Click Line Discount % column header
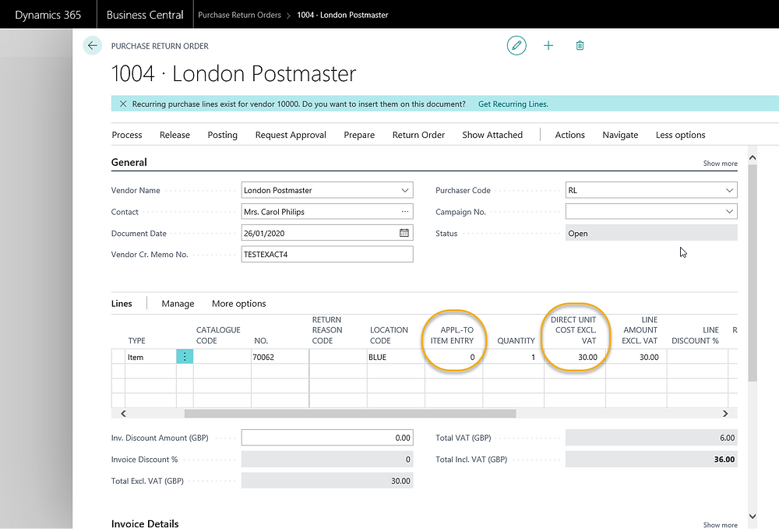 (x=695, y=335)
